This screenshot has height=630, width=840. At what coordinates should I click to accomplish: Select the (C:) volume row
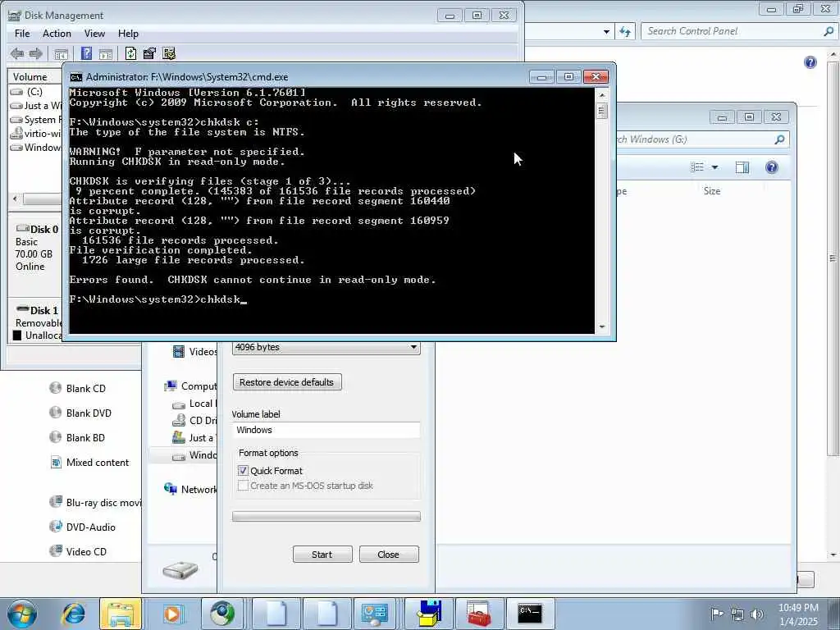click(36, 92)
